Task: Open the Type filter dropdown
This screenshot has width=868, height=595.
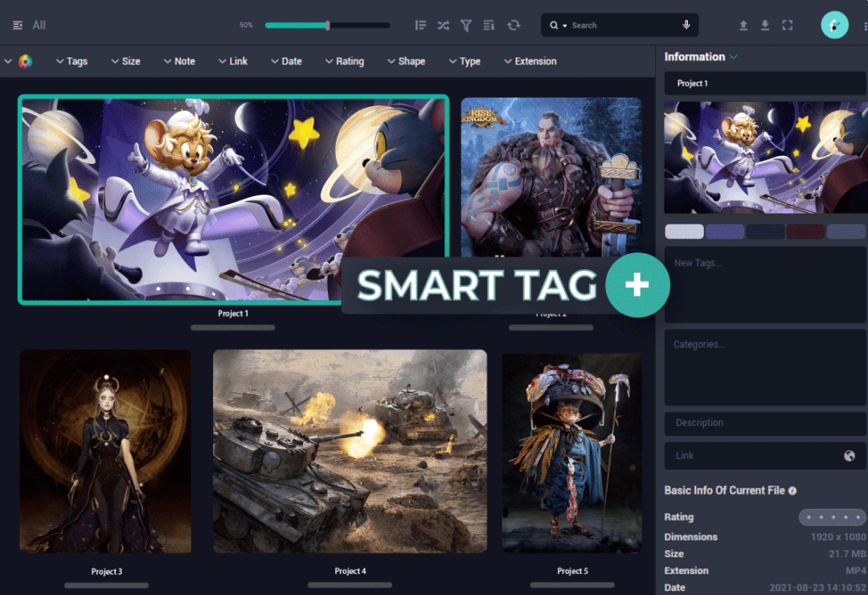Action: pos(465,61)
